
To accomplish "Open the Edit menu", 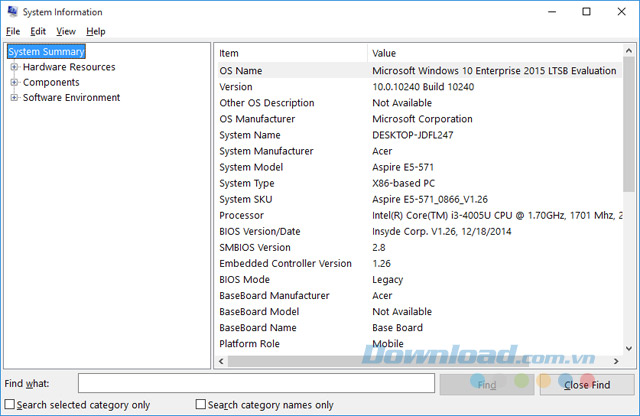I will tap(38, 31).
